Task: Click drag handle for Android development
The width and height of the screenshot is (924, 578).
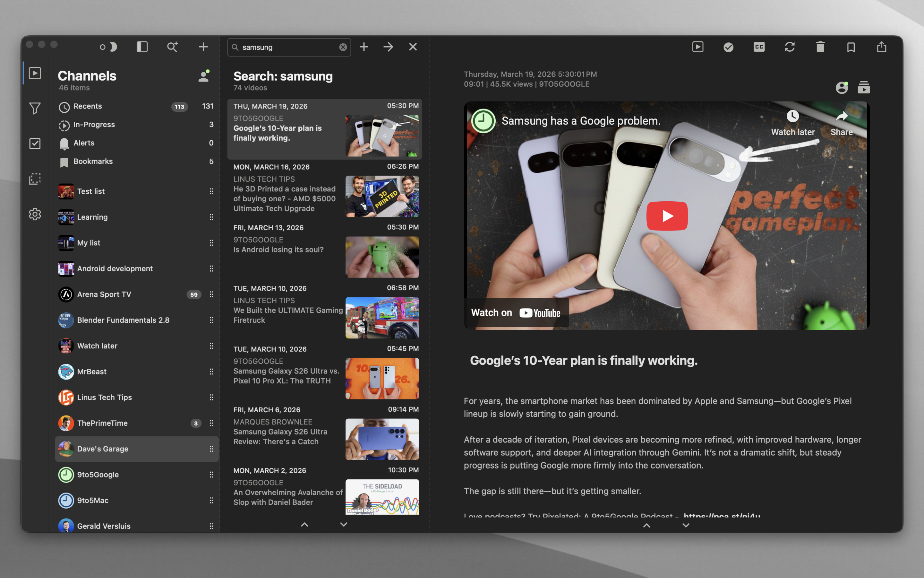Action: [211, 269]
